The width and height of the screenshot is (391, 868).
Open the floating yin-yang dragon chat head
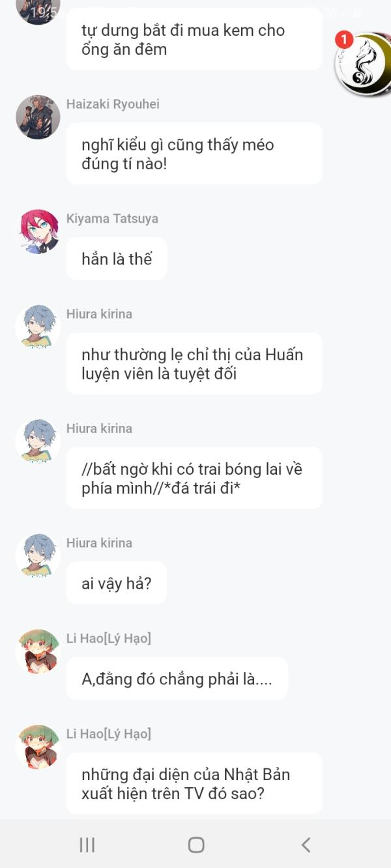pos(362,64)
